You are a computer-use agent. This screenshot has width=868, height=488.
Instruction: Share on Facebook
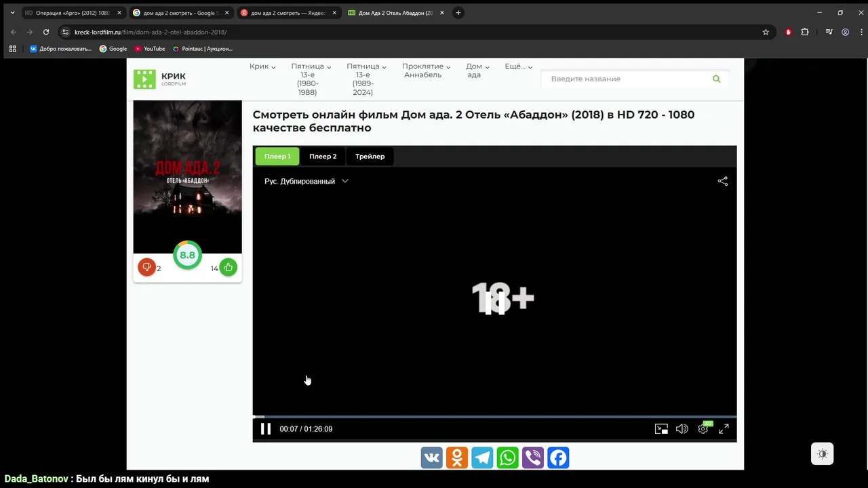[x=558, y=457]
